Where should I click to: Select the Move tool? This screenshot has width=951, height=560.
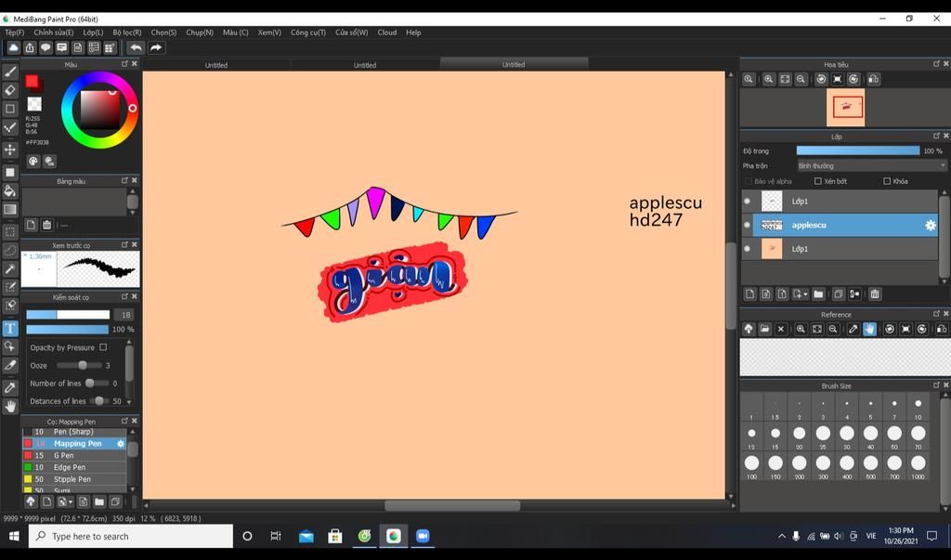coord(10,150)
